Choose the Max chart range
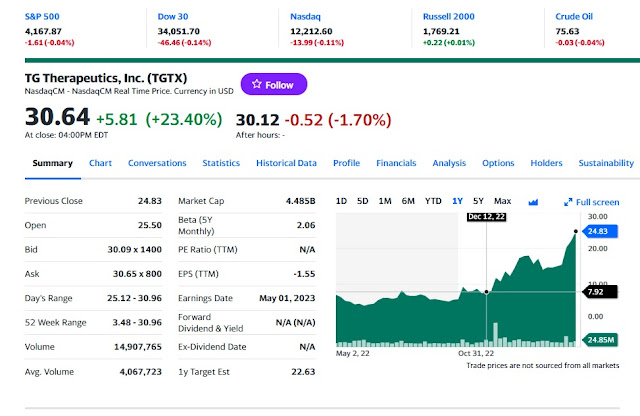 (502, 201)
